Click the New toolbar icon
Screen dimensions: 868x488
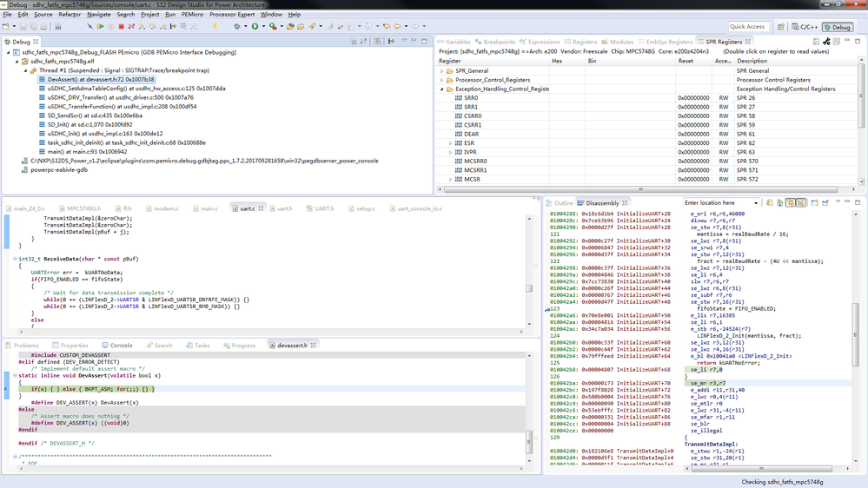[x=5, y=26]
